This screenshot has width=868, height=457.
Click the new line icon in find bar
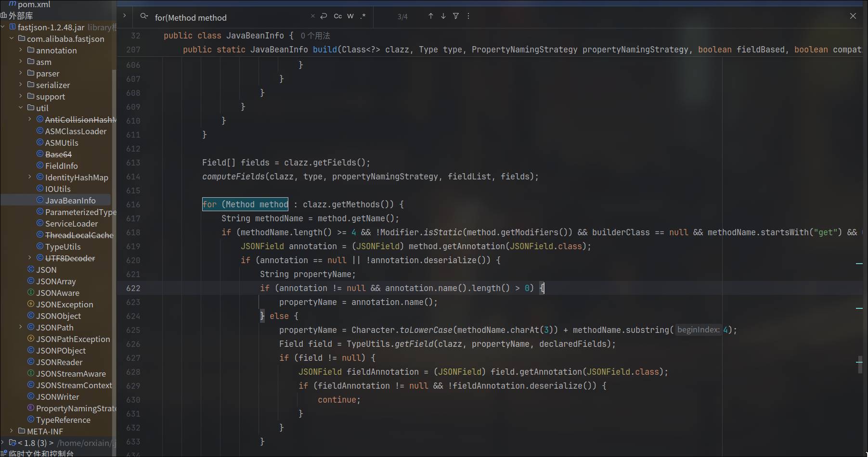324,16
